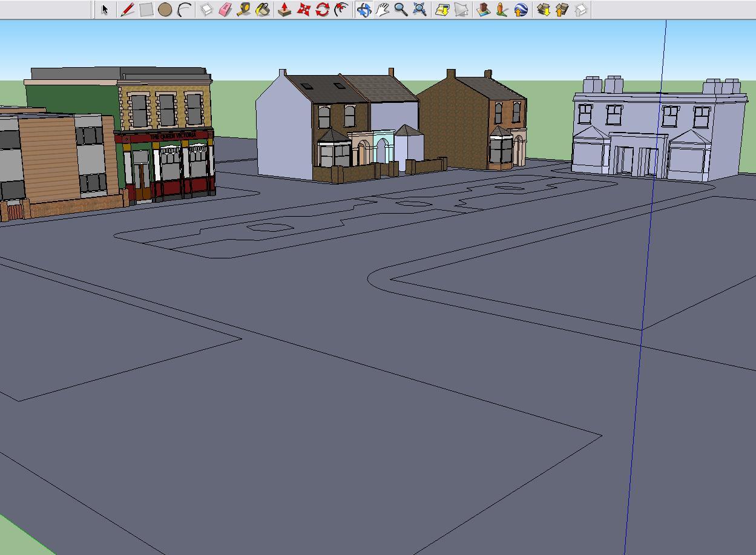
Task: Activate the Circle tool
Action: tap(165, 10)
